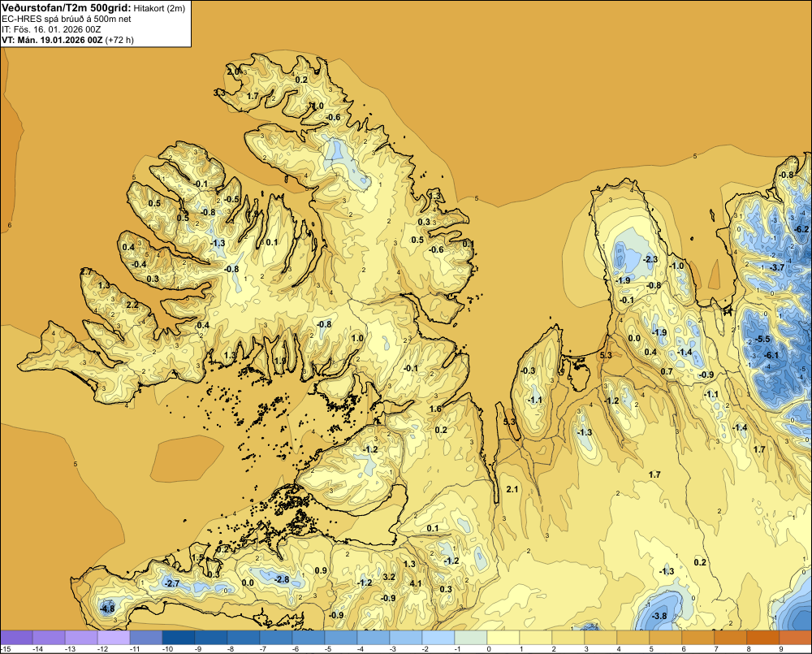Click the legend swatch between -15 and -14
812x654 pixels.
16,637
